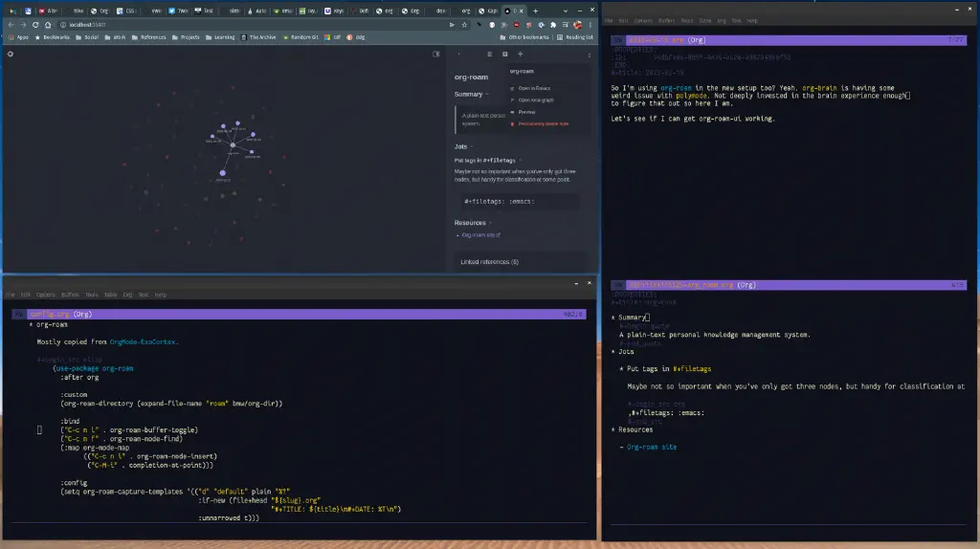980x549 pixels.
Task: Choose Open in Emacs from context menu
Action: pyautogui.click(x=530, y=88)
